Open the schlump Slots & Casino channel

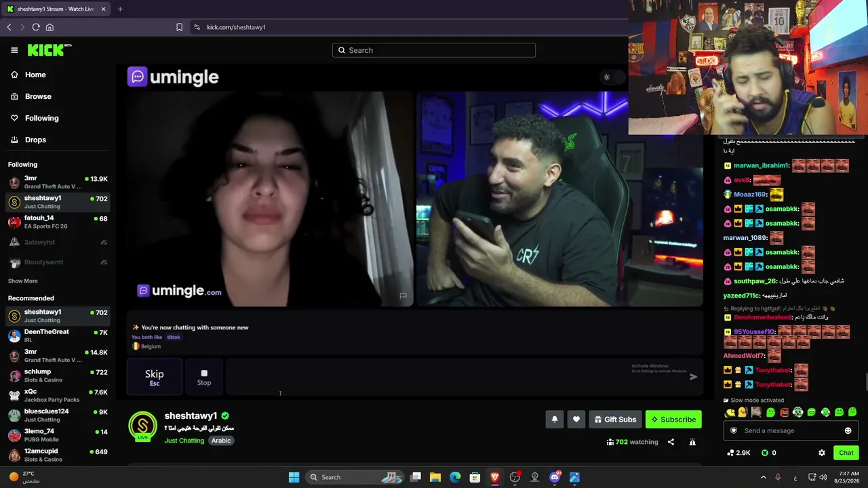coord(58,375)
